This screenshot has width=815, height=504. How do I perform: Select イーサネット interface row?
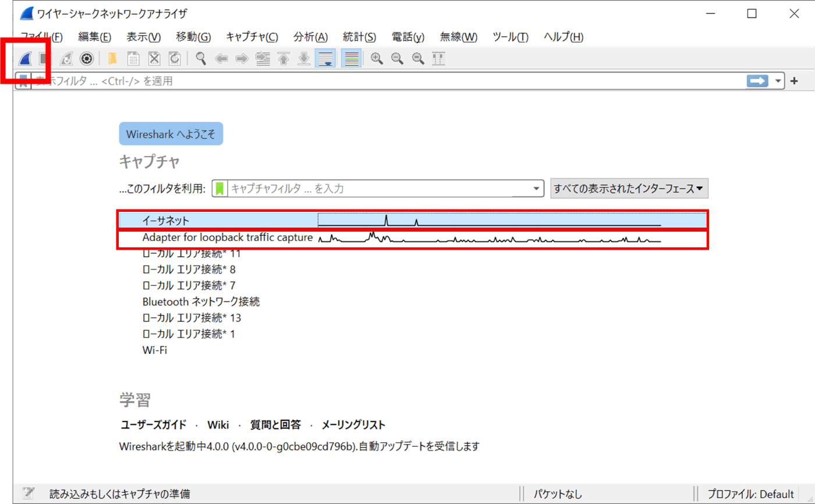click(413, 221)
